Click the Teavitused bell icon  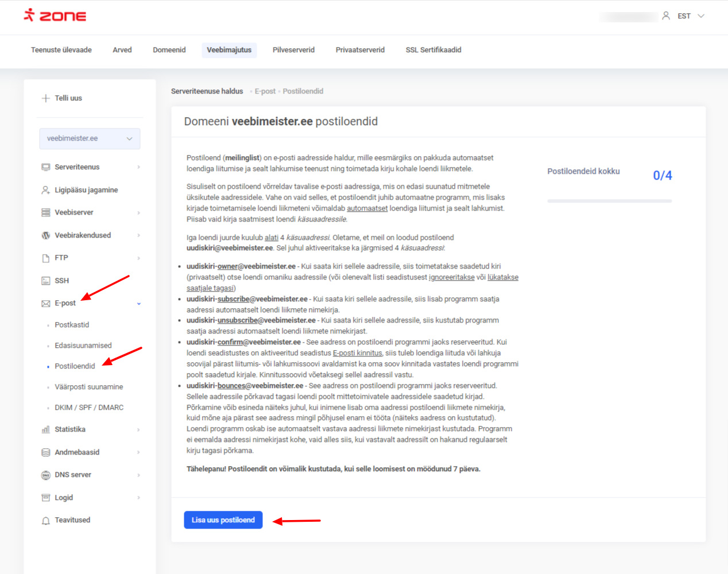click(x=46, y=521)
